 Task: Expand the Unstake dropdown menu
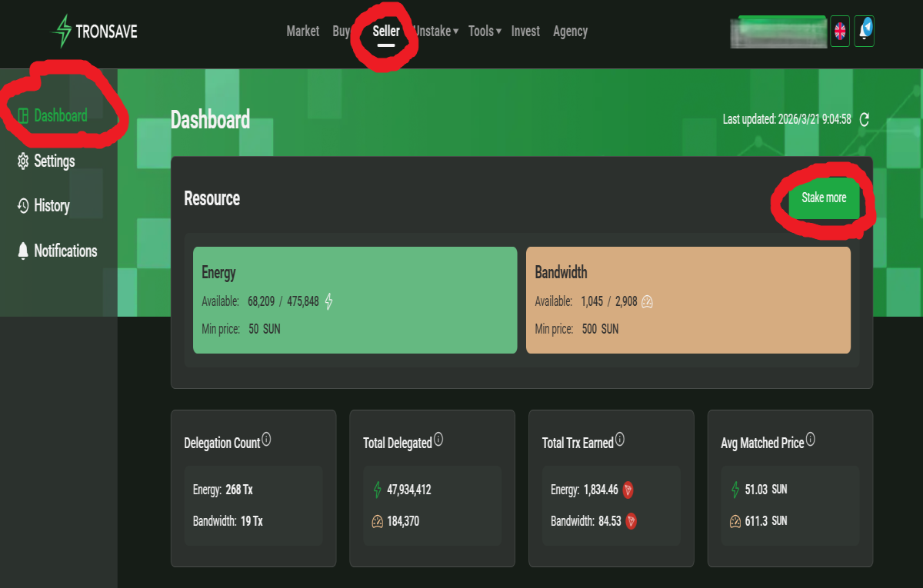(436, 32)
